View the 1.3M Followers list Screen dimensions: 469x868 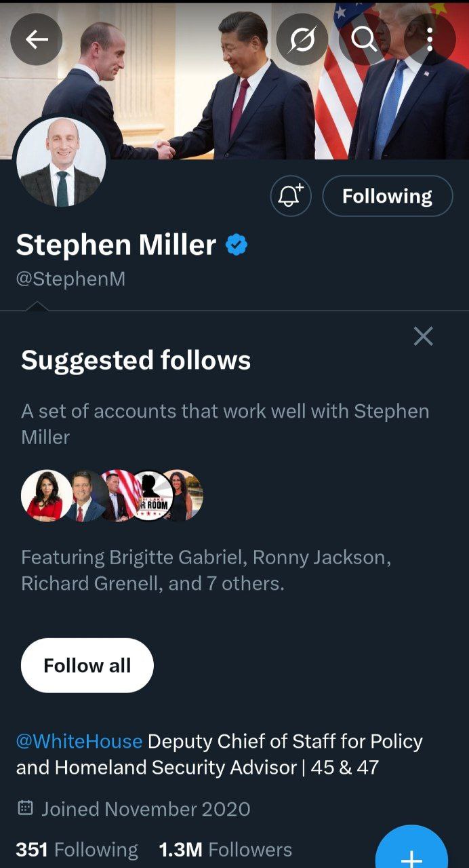coord(225,850)
